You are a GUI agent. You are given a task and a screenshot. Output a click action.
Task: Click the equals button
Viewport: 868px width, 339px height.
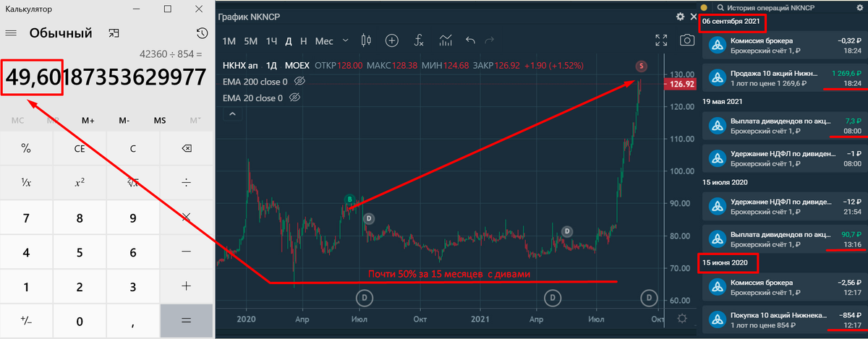pyautogui.click(x=187, y=321)
